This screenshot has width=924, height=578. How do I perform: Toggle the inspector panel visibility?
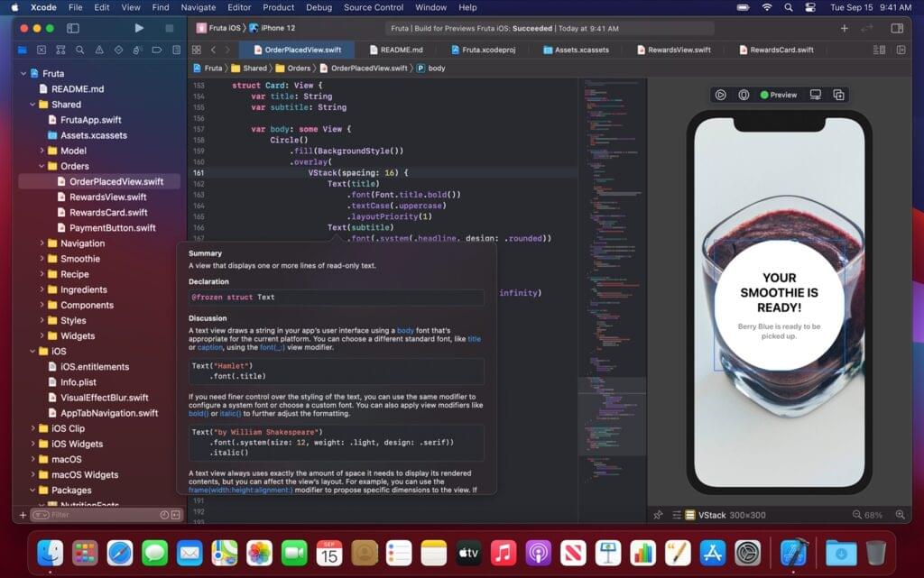[897, 29]
